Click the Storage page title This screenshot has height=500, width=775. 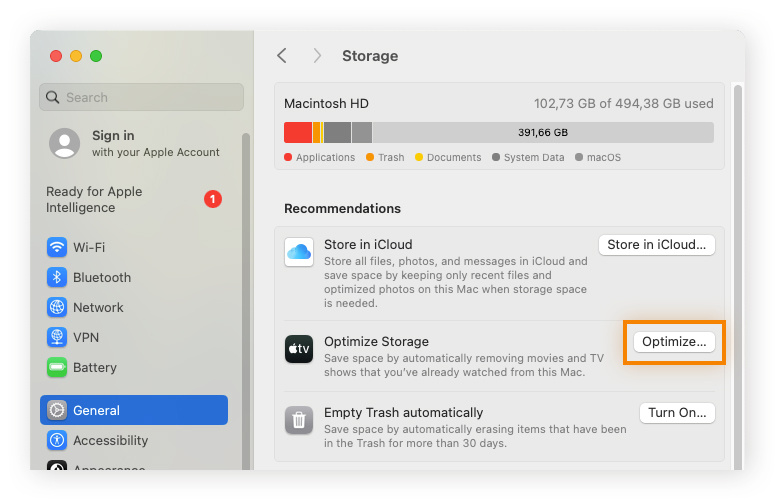(370, 56)
